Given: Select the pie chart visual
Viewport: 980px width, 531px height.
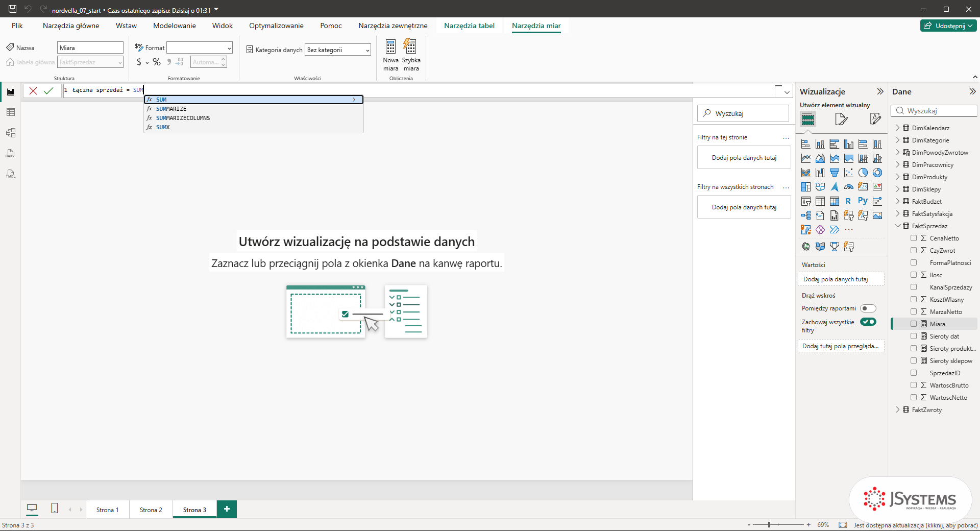Looking at the screenshot, I should pyautogui.click(x=863, y=173).
